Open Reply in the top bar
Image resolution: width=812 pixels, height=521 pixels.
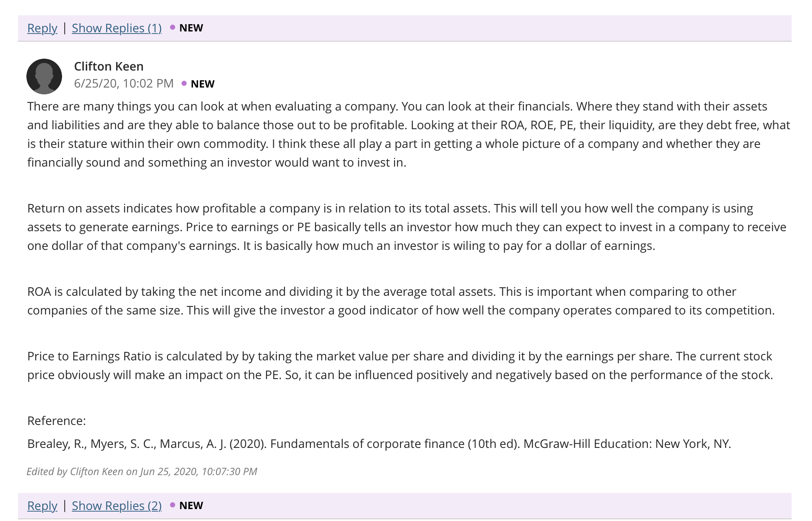[42, 28]
